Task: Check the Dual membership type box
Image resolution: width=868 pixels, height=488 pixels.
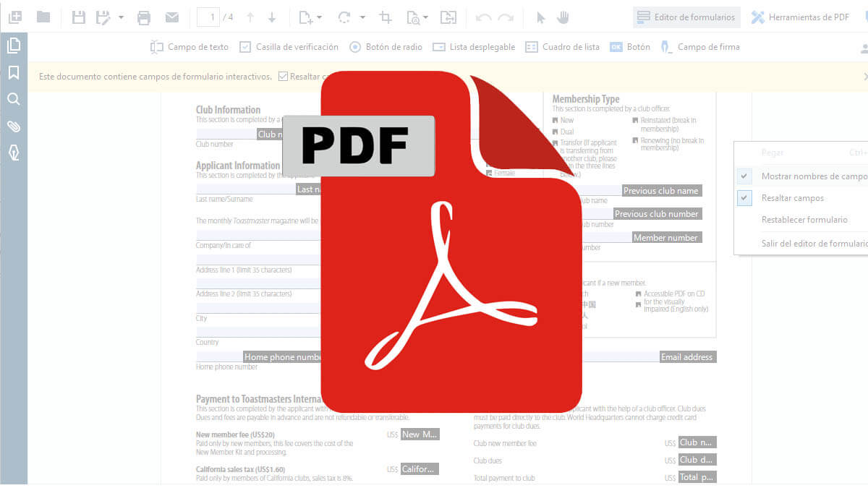Action: tap(555, 132)
